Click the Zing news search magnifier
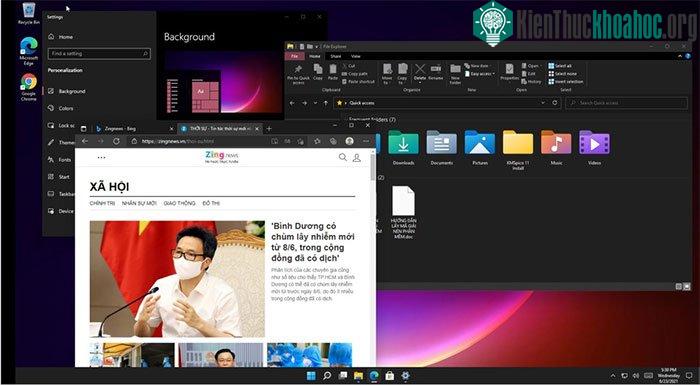The image size is (700, 385). pyautogui.click(x=342, y=157)
